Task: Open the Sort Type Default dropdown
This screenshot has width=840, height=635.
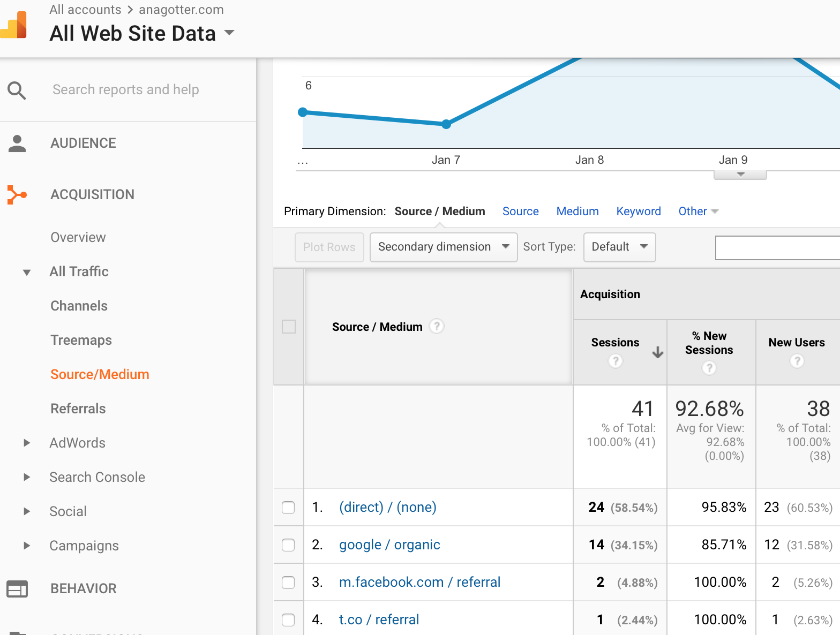Action: [619, 247]
